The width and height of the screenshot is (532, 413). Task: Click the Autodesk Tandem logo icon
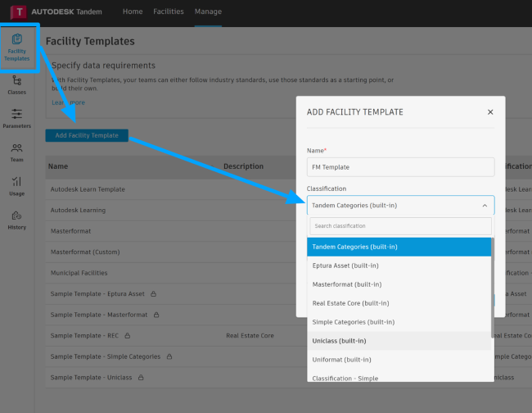[19, 12]
